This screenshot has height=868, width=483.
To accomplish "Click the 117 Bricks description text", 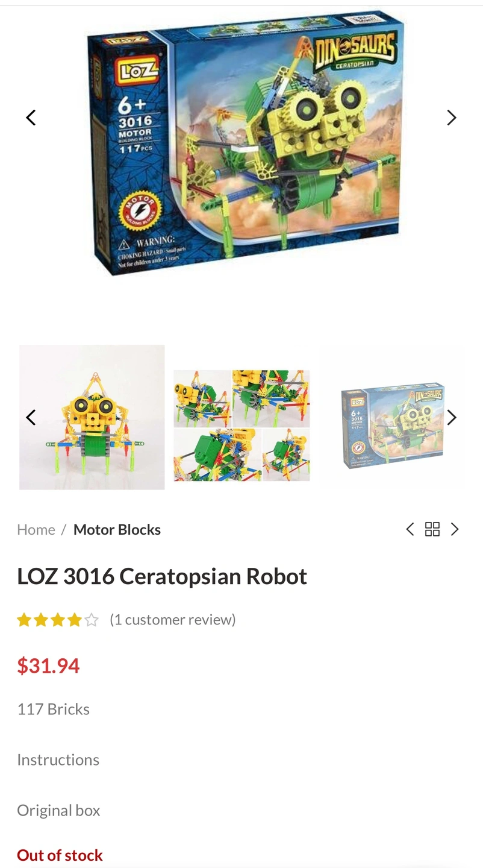I will click(53, 709).
